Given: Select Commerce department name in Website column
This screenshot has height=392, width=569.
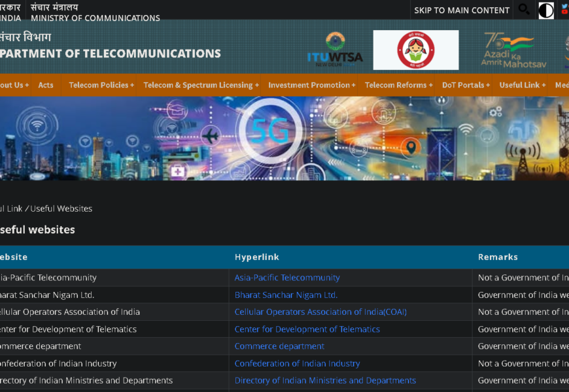Looking at the screenshot, I should [41, 346].
